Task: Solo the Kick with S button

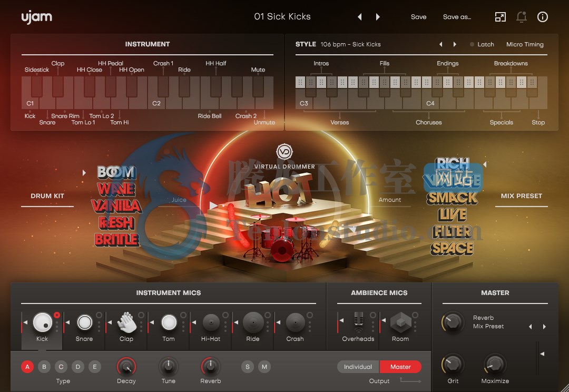Action: point(248,367)
